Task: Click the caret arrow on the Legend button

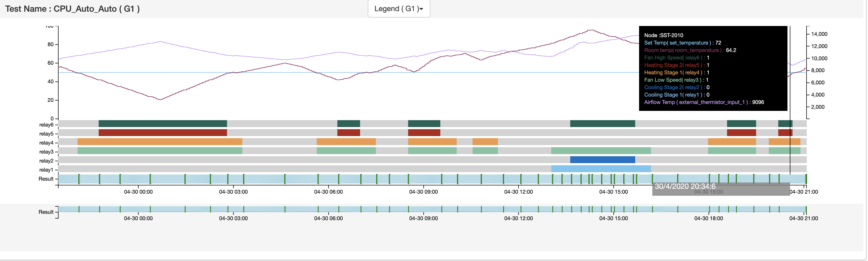Action: [x=421, y=9]
